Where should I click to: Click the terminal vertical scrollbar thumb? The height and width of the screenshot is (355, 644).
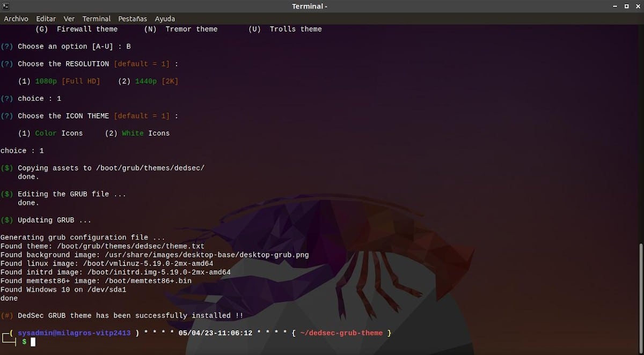point(641,298)
